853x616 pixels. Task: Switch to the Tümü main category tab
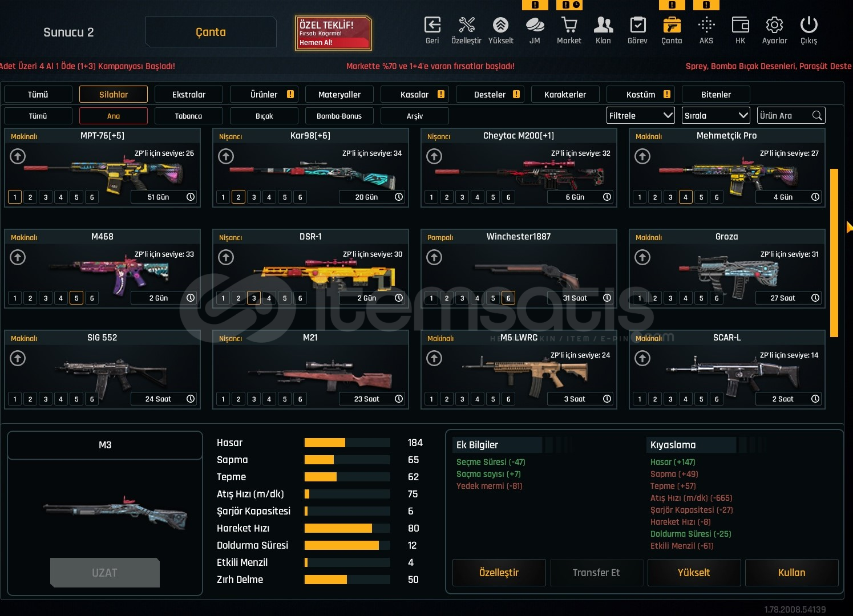(x=38, y=94)
